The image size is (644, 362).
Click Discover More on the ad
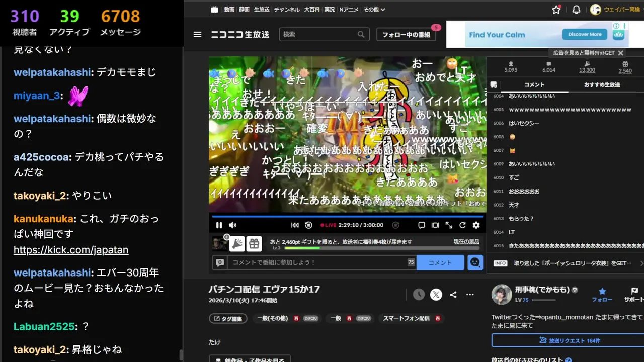[585, 34]
